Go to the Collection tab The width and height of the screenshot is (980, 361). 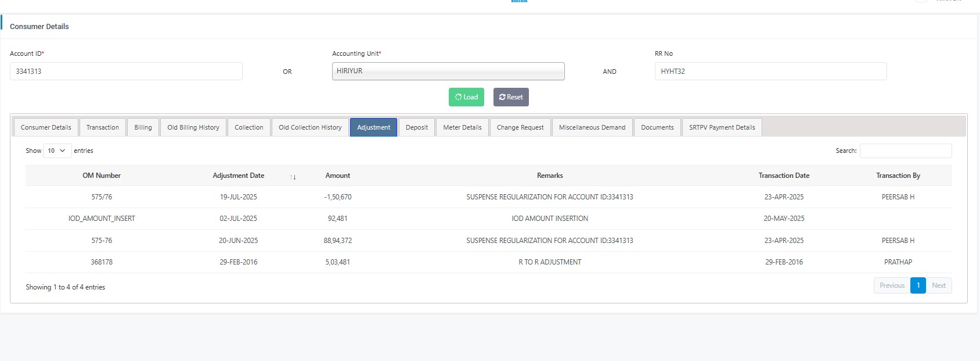tap(248, 127)
